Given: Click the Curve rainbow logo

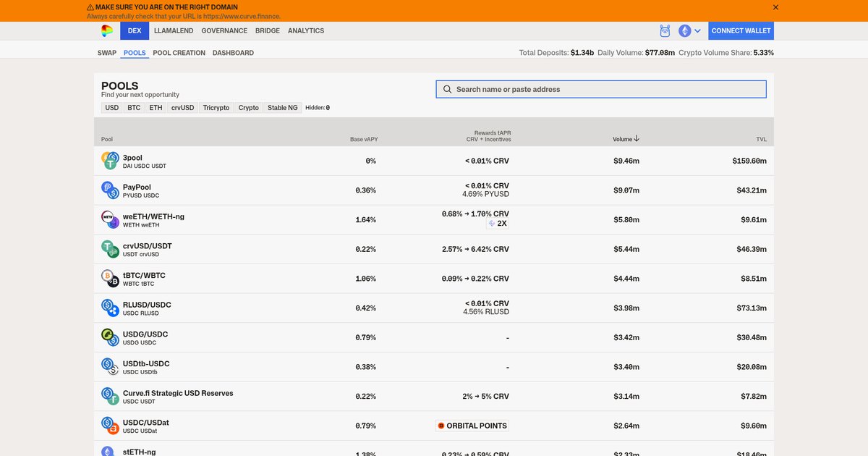Looking at the screenshot, I should [107, 30].
